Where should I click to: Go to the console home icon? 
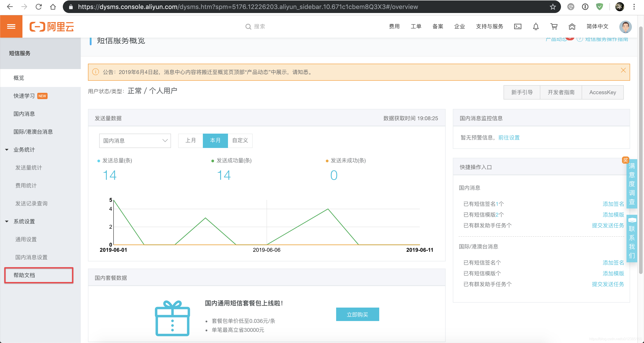pos(572,26)
